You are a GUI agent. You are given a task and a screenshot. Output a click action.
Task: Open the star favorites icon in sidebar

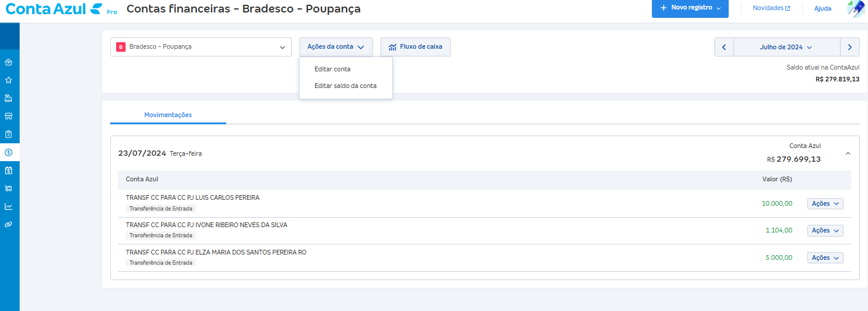point(8,80)
